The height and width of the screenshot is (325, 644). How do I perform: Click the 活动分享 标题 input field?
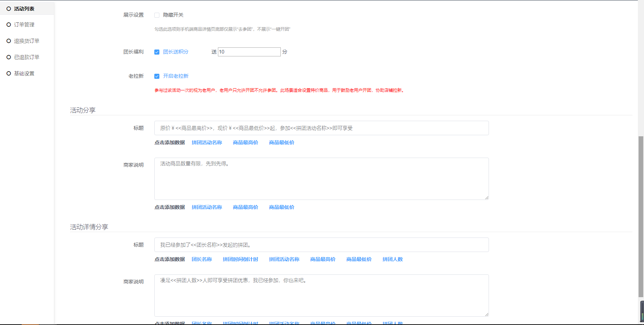(321, 128)
